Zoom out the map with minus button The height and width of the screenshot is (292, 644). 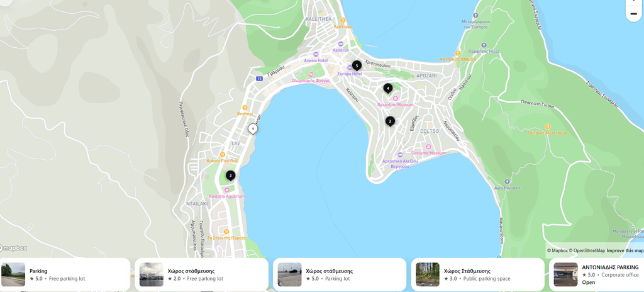click(x=634, y=14)
